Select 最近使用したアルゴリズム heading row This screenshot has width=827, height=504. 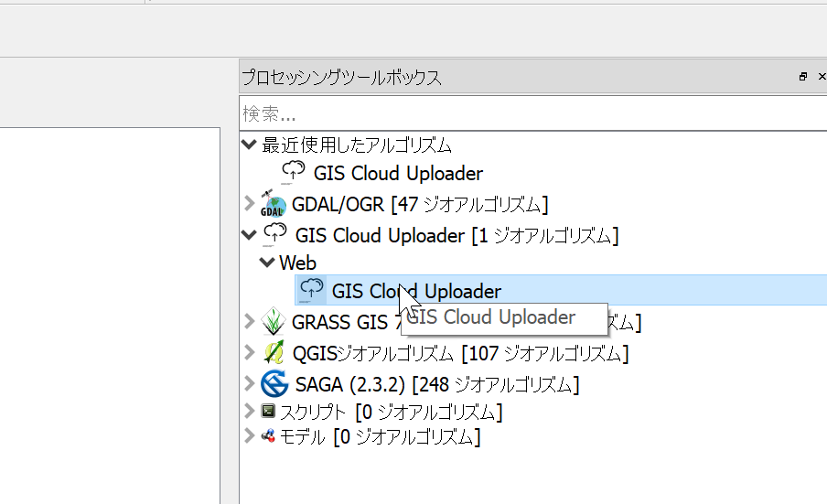click(357, 145)
